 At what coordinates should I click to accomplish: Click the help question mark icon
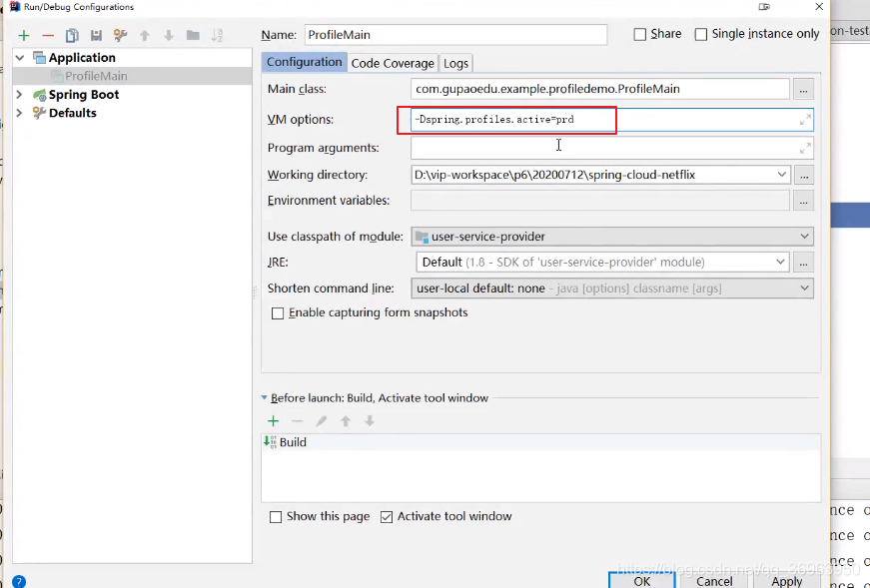click(18, 581)
